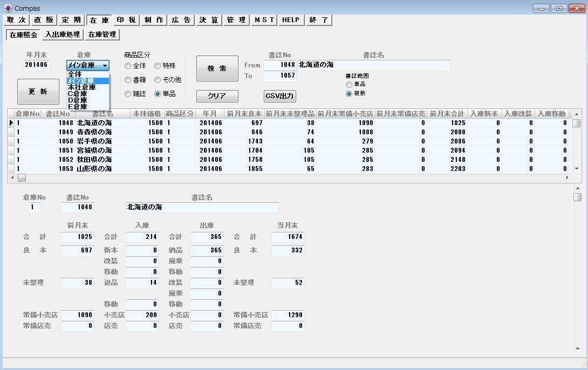Click the CSV出力 export button
This screenshot has height=370, width=588.
[x=280, y=96]
